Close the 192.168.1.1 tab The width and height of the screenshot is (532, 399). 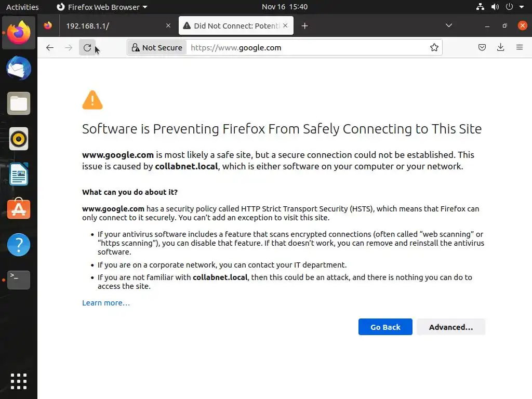pos(168,26)
